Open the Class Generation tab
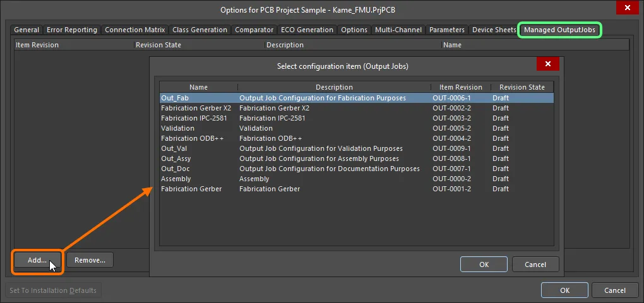This screenshot has height=303, width=644. click(200, 30)
